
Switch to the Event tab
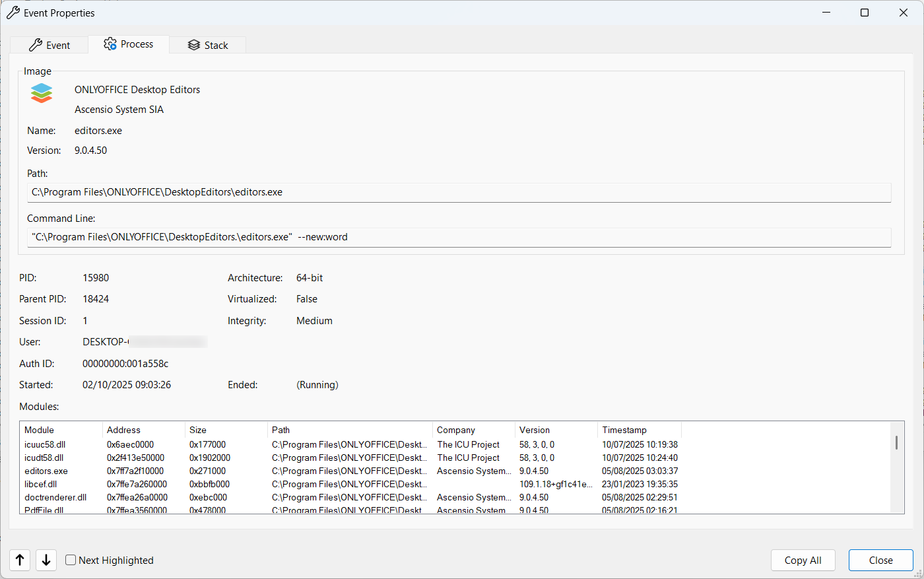(x=49, y=45)
